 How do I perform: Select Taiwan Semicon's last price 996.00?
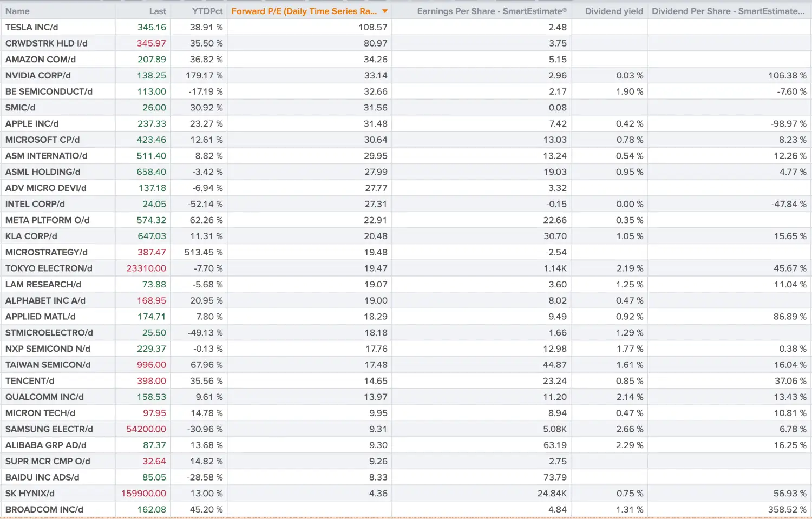click(x=152, y=365)
